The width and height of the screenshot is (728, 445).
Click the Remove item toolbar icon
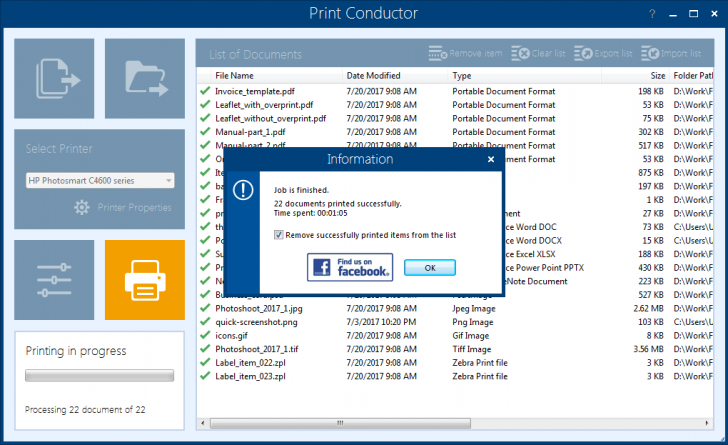[x=437, y=53]
